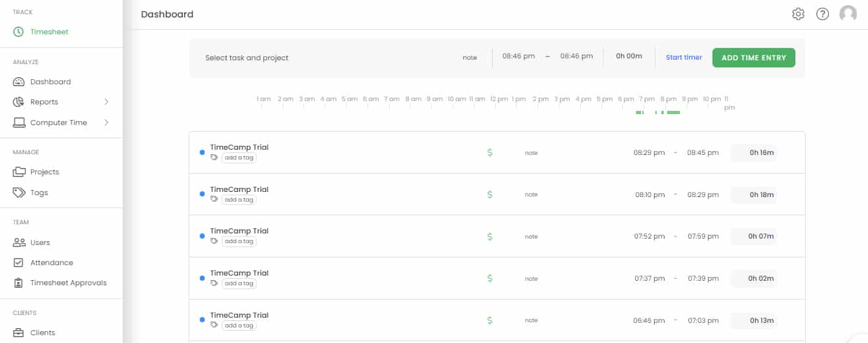
Task: Edit note on the 07:52 pm entry
Action: point(532,237)
